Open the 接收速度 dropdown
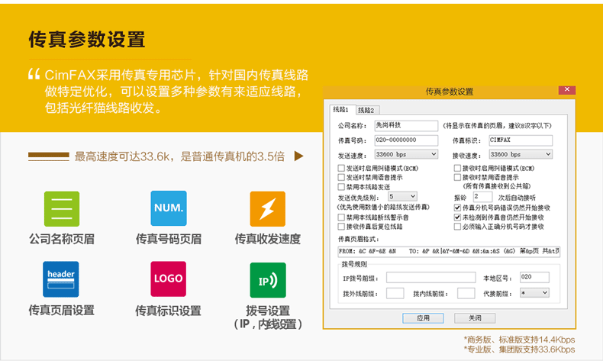The image size is (603, 364). [x=521, y=154]
